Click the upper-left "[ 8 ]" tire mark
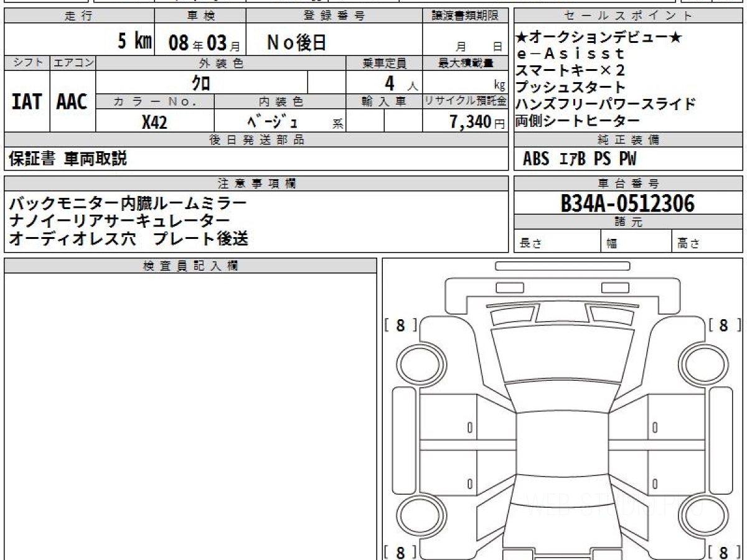747x560 pixels. coord(400,325)
